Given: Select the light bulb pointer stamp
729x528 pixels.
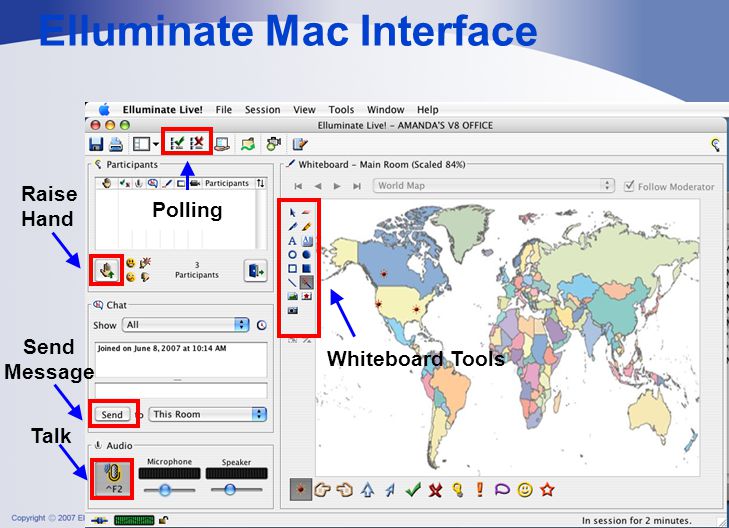Looking at the screenshot, I should [x=457, y=489].
